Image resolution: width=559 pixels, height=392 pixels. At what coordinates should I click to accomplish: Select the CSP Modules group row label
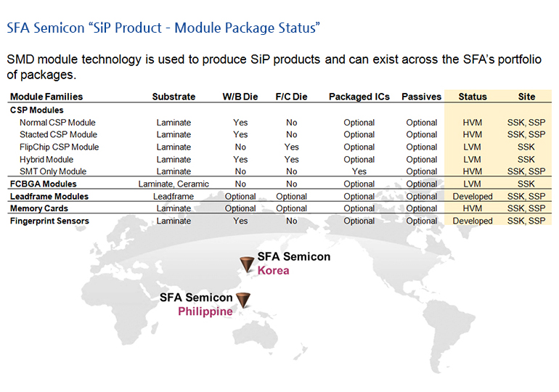pos(36,110)
